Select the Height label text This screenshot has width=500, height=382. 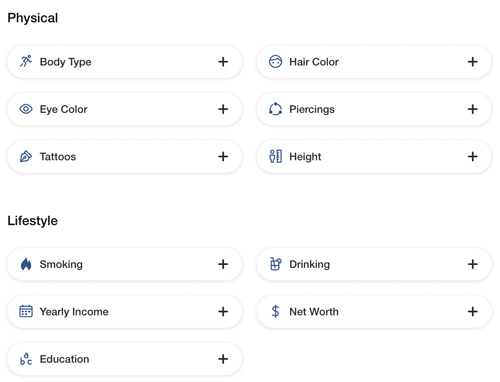click(x=305, y=157)
